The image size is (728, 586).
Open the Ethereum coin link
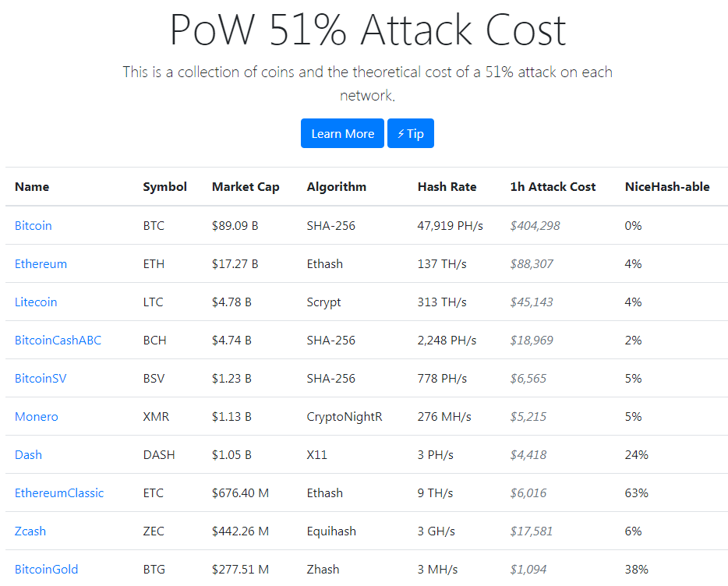click(x=41, y=264)
